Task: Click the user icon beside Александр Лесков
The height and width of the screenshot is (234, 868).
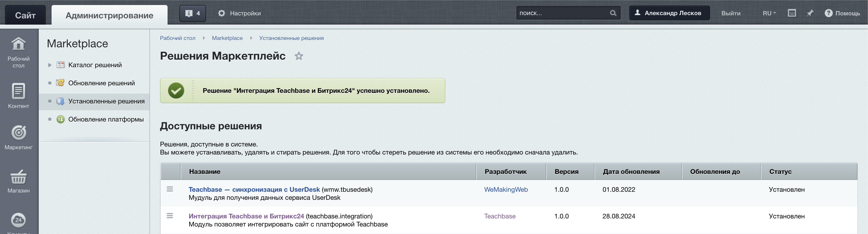Action: 637,13
